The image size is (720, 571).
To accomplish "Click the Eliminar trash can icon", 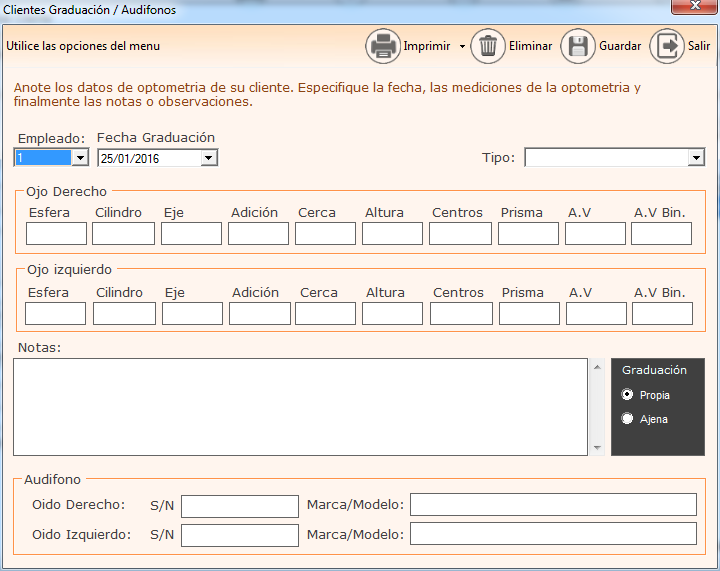I will pyautogui.click(x=488, y=46).
